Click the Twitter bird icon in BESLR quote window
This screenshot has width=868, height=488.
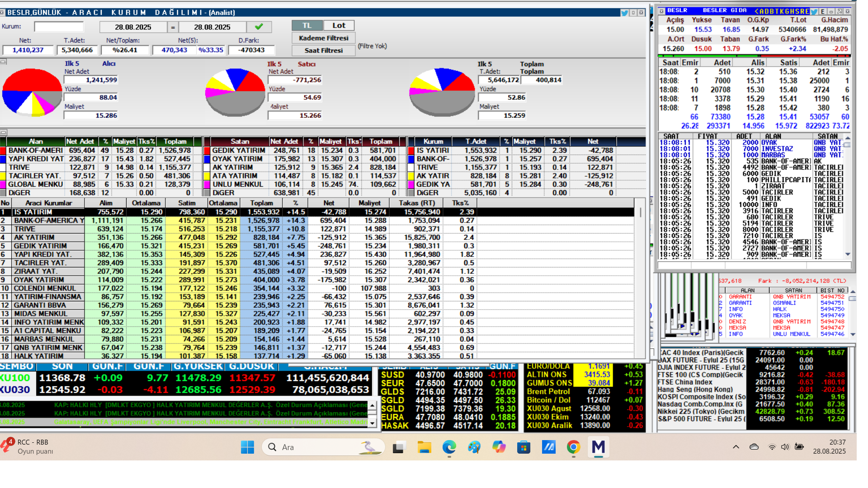814,11
